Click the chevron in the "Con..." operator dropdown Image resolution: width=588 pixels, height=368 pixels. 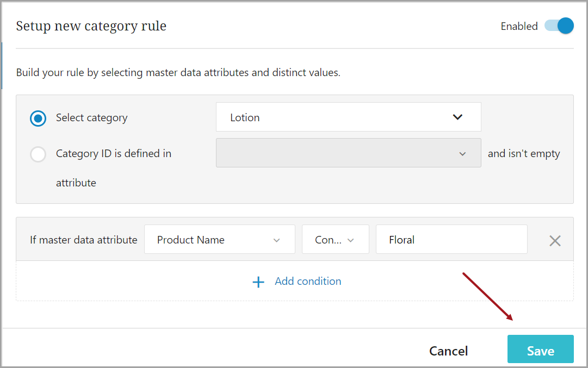[x=351, y=240]
